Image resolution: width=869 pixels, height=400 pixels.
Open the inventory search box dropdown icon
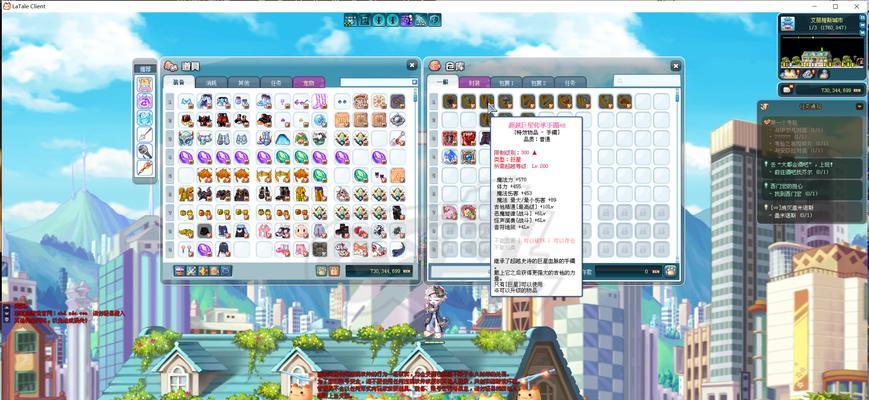(415, 82)
